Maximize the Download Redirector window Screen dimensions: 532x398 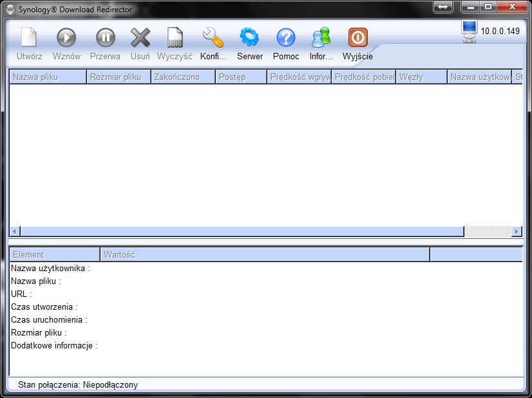pyautogui.click(x=488, y=6)
